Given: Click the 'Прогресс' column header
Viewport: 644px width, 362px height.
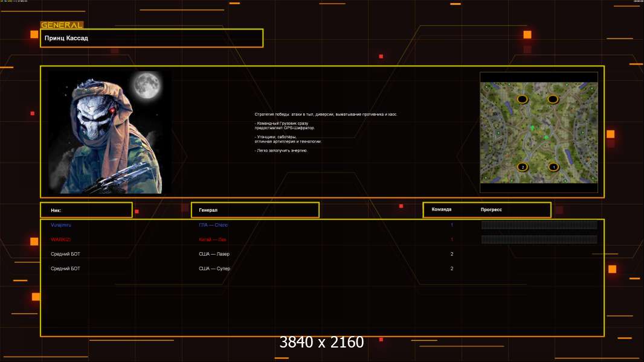Looking at the screenshot, I should click(x=491, y=209).
